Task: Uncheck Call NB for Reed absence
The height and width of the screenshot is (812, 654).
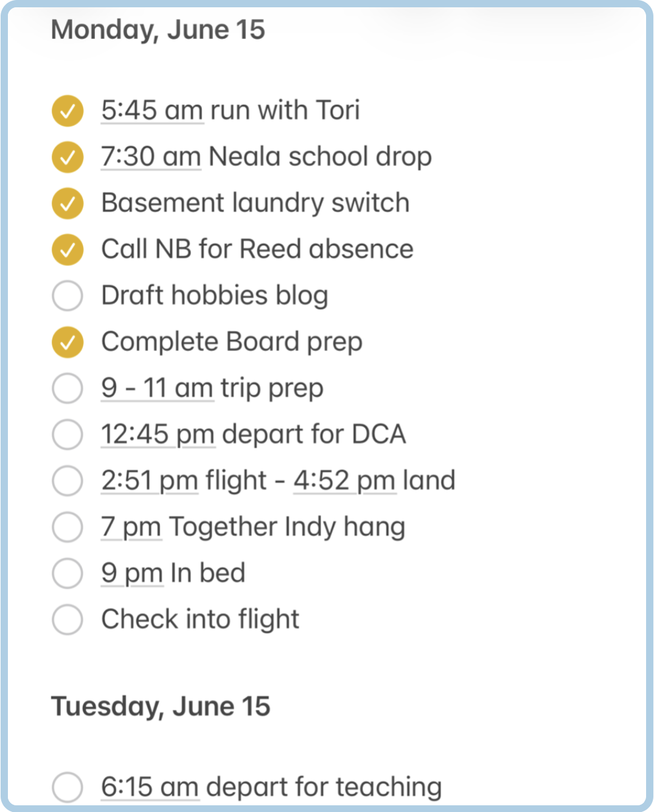Action: [68, 249]
